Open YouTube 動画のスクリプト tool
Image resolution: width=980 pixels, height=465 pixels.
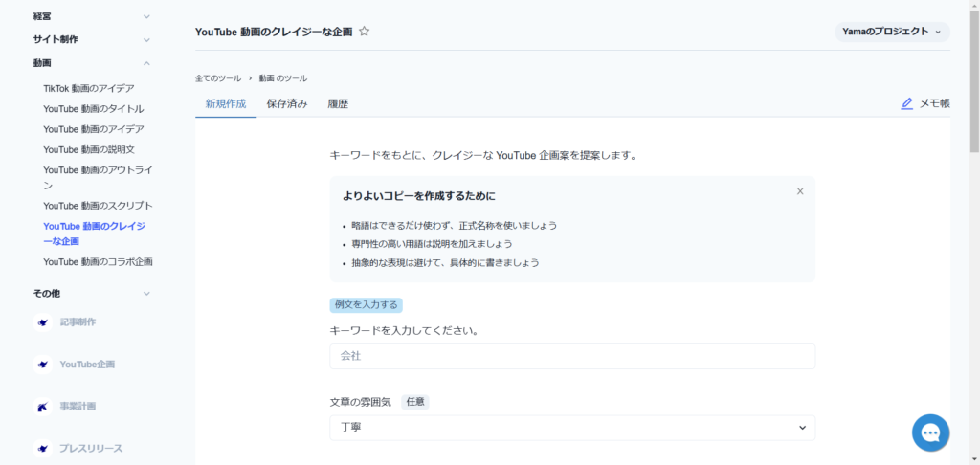click(99, 206)
